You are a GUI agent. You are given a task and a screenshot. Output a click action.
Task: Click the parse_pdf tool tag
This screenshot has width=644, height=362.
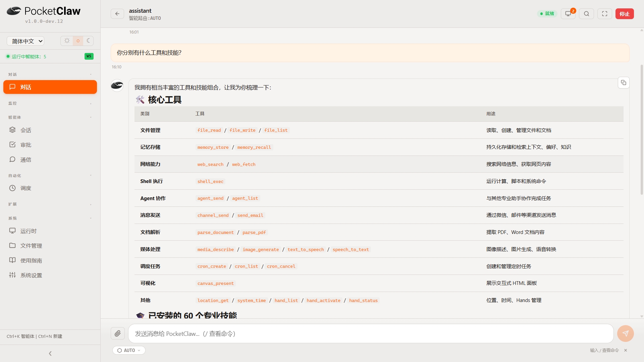[254, 233]
